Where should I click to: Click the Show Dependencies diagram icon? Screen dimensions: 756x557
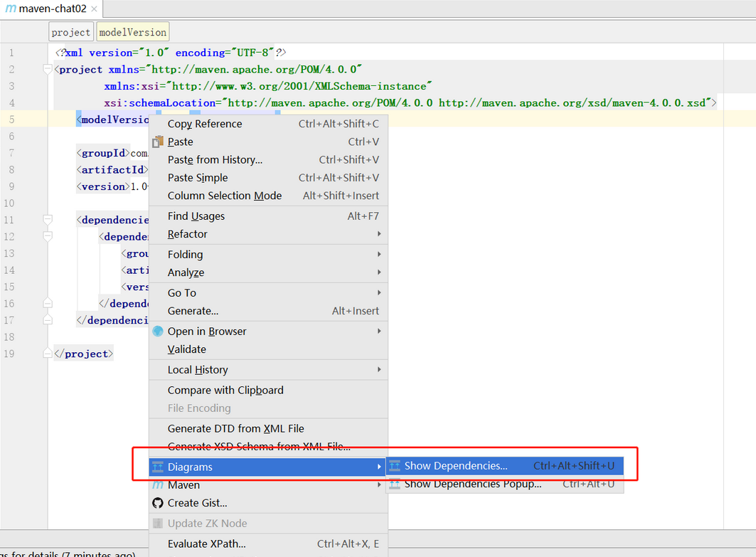coord(395,466)
